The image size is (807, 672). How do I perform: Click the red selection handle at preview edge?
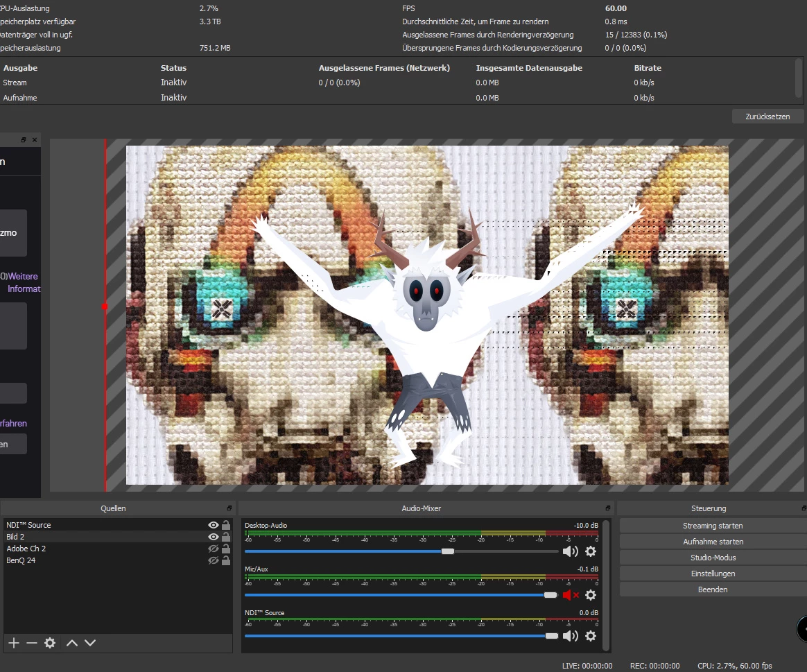105,307
